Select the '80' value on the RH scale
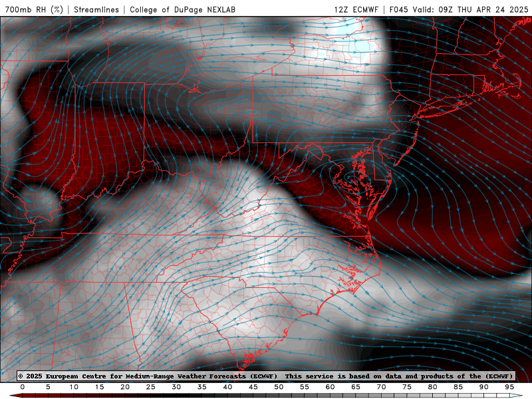532x399 pixels. (x=433, y=387)
